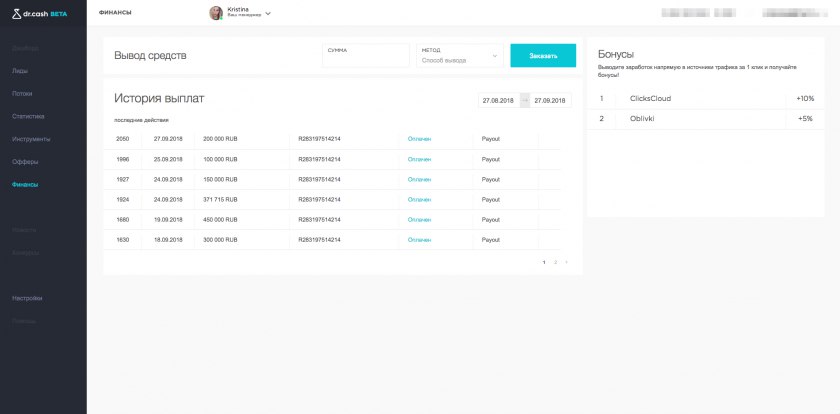Click date 25.09.2018 in the history table

point(168,159)
